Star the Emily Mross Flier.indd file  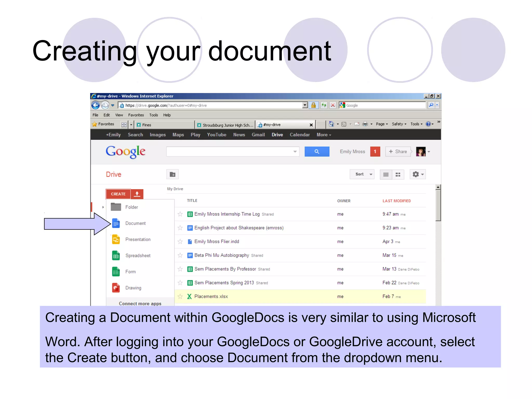click(x=180, y=242)
